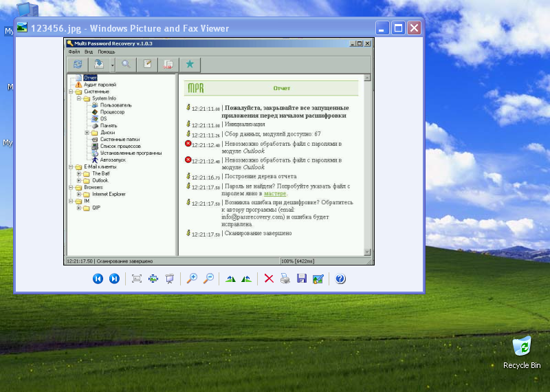Expand the QIP tree node
Screen dimensions: 550x392
[x=79, y=208]
